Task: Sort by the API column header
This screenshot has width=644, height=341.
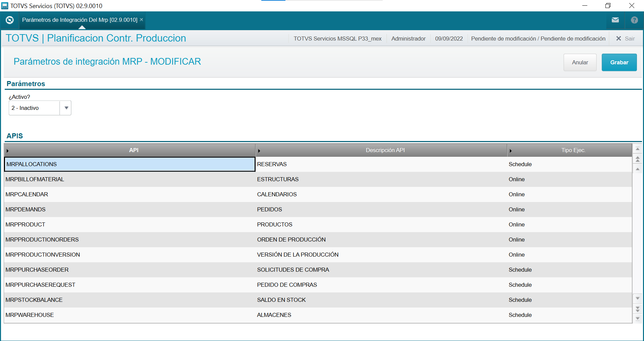Action: pos(130,150)
